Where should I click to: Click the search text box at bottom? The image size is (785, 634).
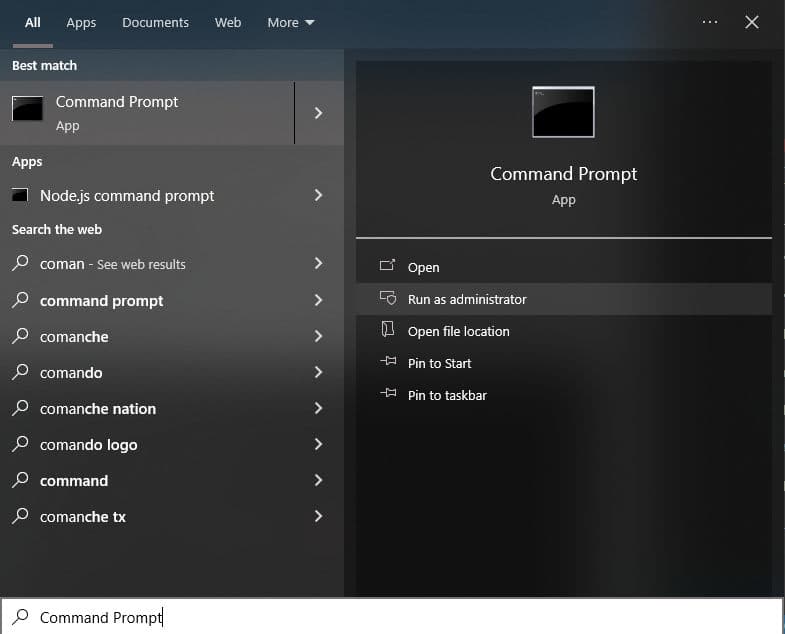click(400, 617)
